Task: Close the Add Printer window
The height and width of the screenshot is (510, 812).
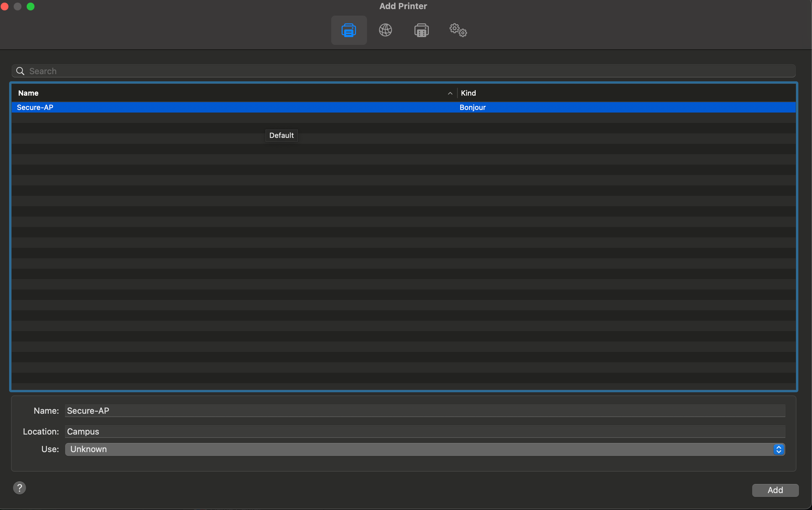Action: (5, 7)
